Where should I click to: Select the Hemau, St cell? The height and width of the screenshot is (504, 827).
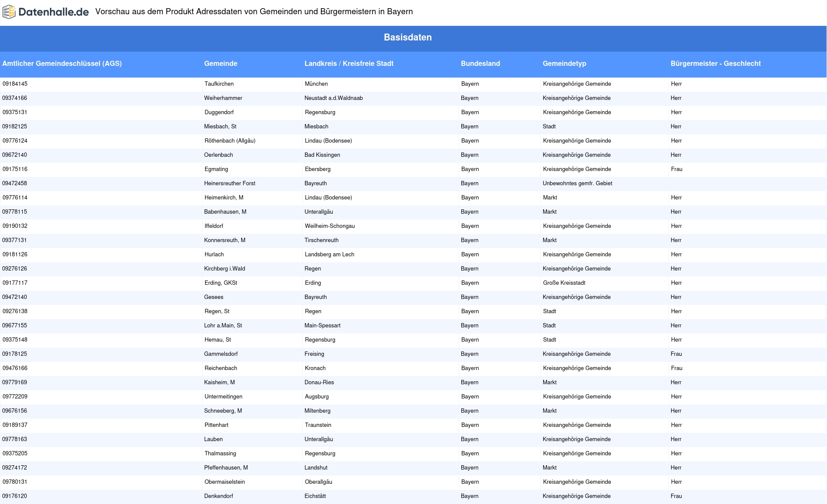point(218,339)
